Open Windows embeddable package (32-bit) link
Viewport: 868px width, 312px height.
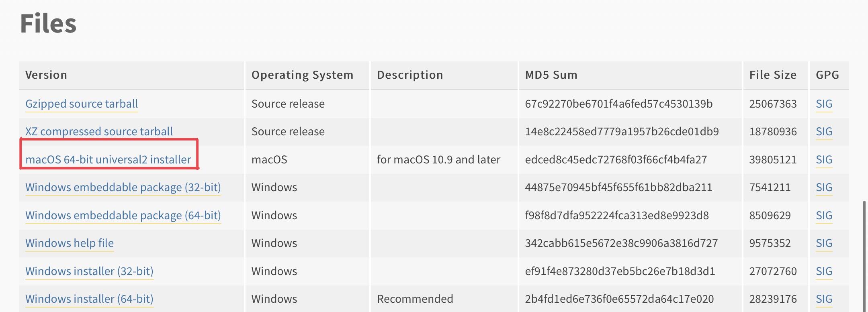click(x=123, y=187)
